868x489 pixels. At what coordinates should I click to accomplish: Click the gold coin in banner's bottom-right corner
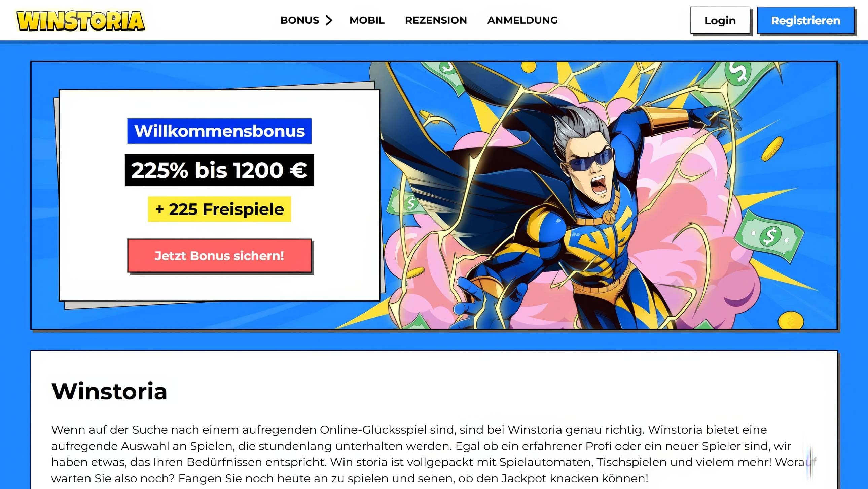click(x=791, y=320)
